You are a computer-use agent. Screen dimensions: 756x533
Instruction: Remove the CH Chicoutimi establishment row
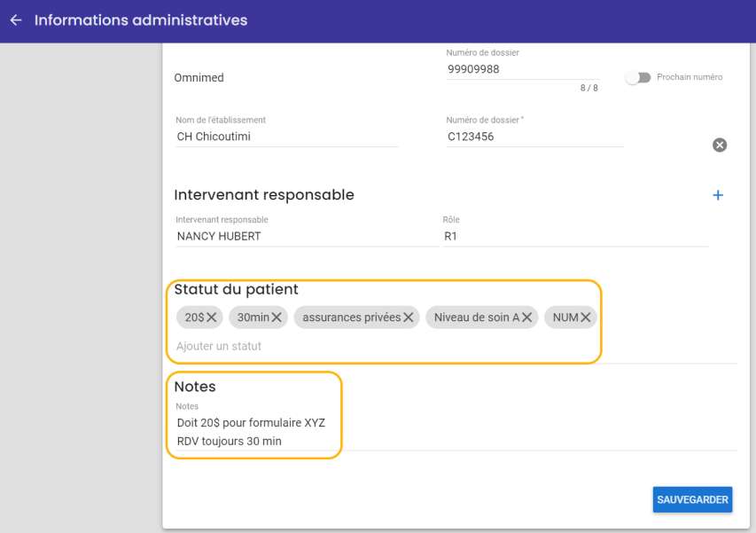[720, 145]
